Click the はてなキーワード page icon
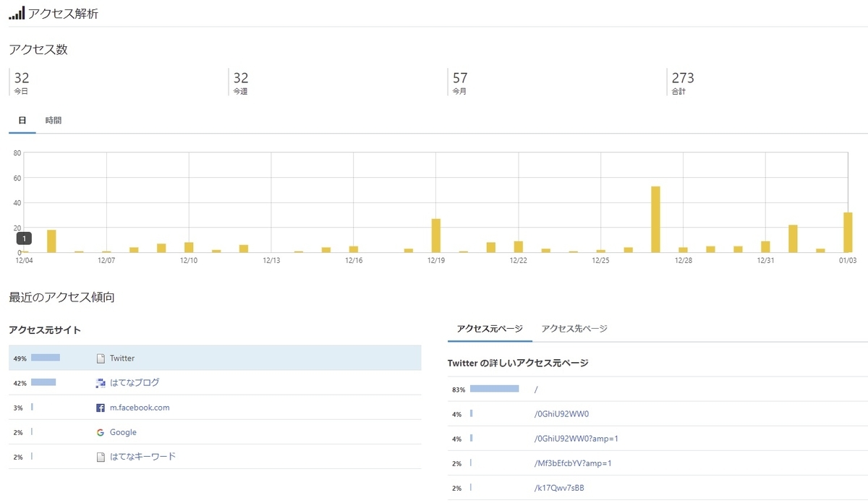 click(101, 457)
